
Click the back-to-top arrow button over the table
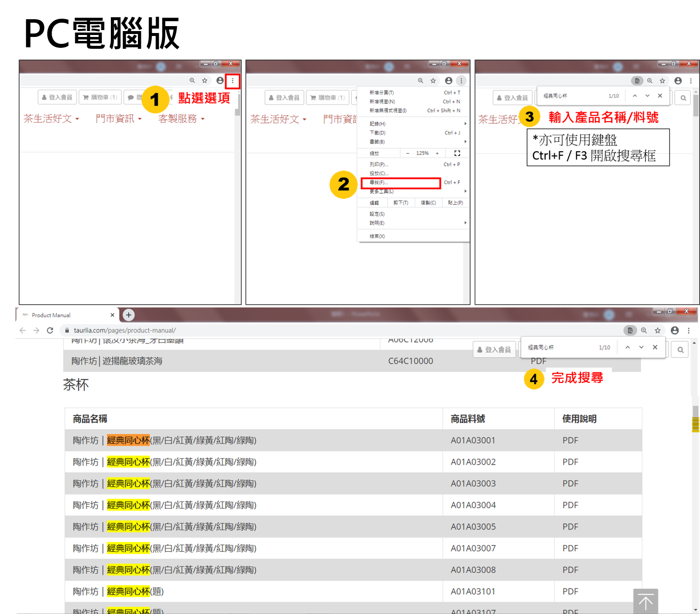pos(645,601)
